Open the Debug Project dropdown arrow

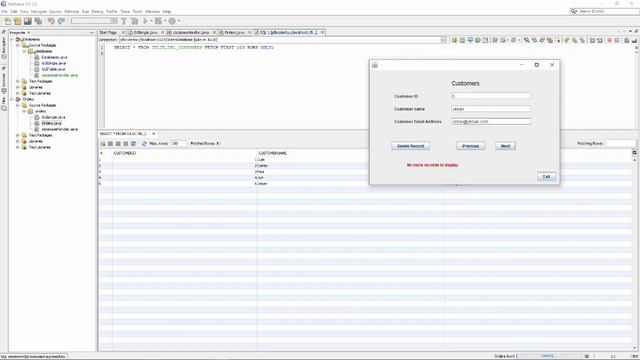coord(165,21)
